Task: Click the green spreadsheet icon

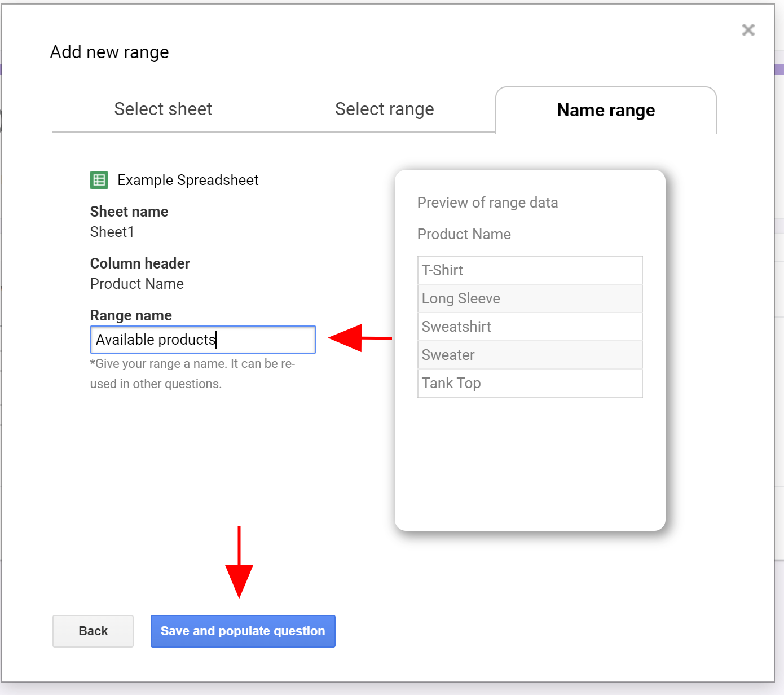Action: click(99, 180)
